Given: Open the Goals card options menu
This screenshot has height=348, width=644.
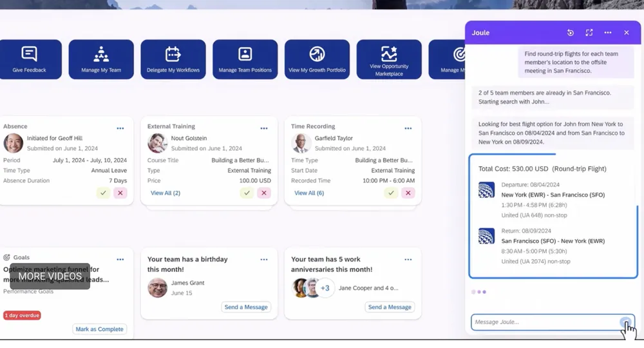Looking at the screenshot, I should (x=120, y=259).
